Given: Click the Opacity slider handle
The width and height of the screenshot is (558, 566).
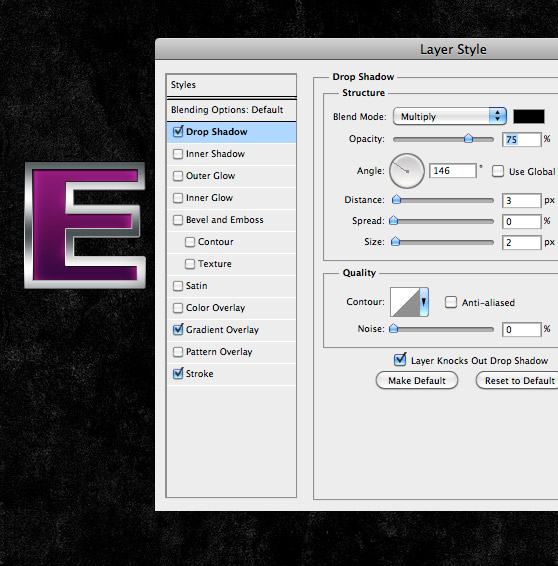Looking at the screenshot, I should 468,138.
